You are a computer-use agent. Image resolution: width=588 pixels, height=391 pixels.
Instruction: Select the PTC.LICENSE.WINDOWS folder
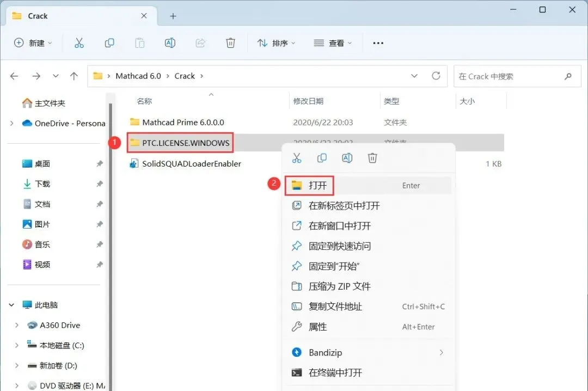tap(180, 143)
